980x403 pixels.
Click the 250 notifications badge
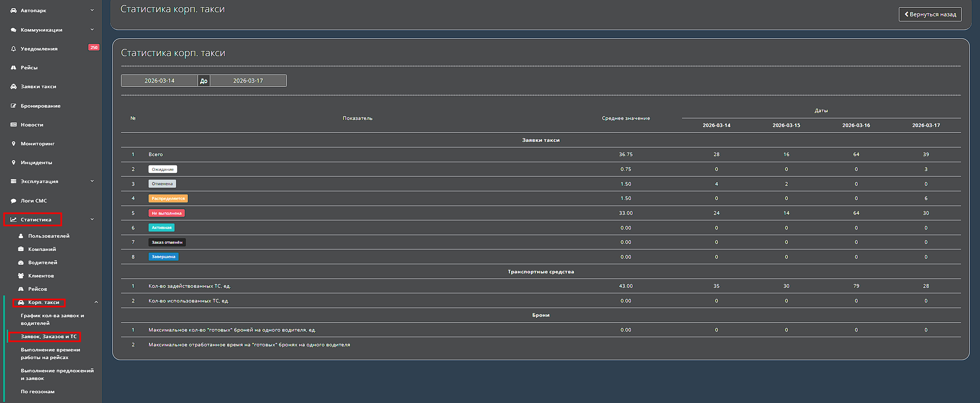pyautogui.click(x=94, y=47)
